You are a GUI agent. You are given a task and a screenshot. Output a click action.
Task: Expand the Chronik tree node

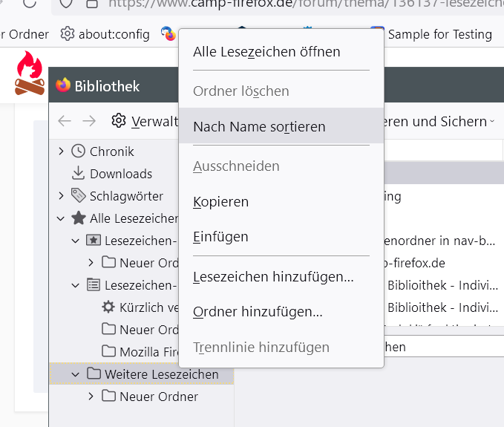(x=61, y=151)
